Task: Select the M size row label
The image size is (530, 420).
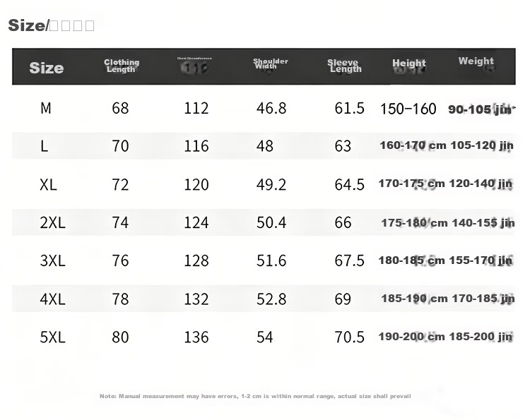Action: (x=46, y=109)
